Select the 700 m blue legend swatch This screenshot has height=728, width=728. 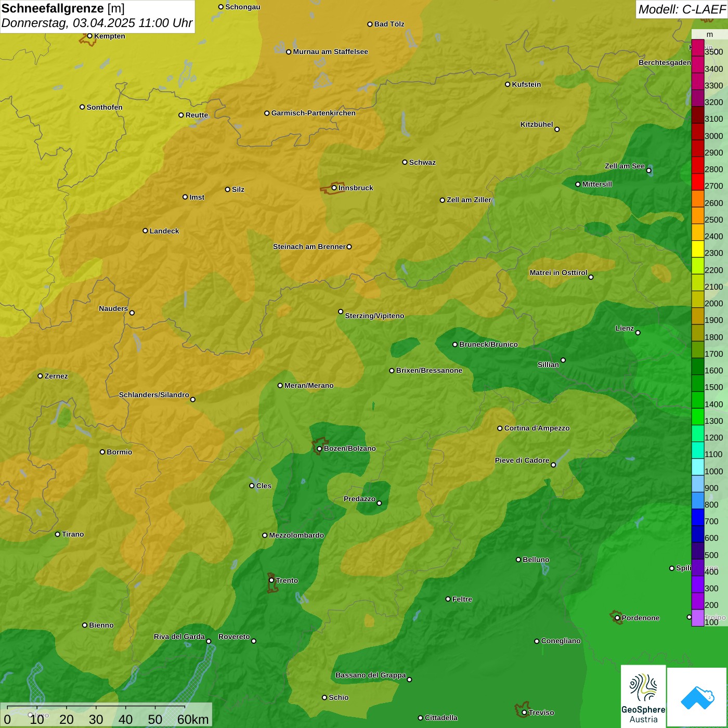coord(697,517)
